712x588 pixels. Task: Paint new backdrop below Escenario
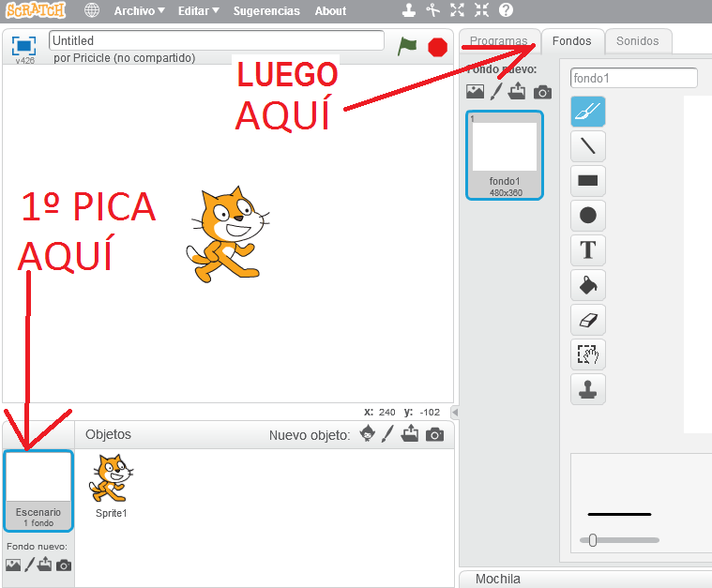coord(29,565)
